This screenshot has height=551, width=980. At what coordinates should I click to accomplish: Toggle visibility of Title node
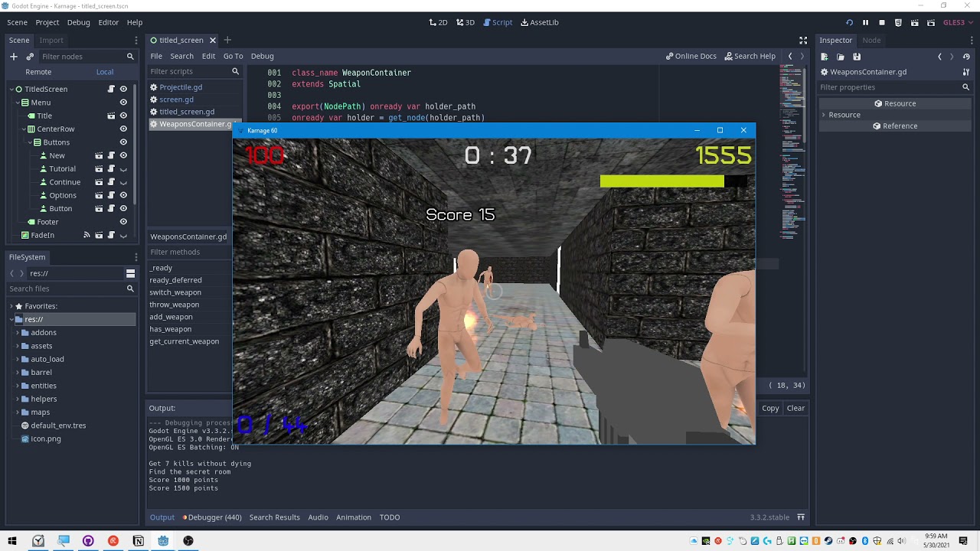click(x=123, y=116)
